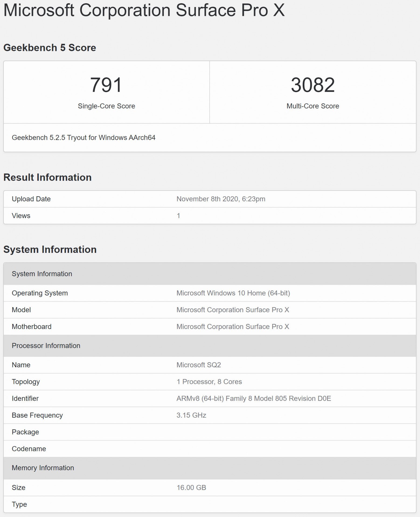Select the date November 8th 2020, 6:23pm
The width and height of the screenshot is (420, 517).
[221, 199]
